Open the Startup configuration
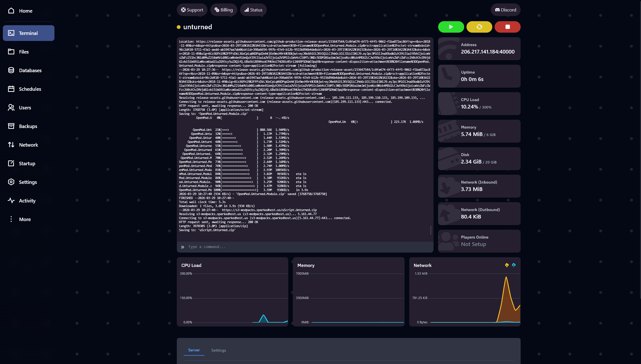 click(27, 163)
